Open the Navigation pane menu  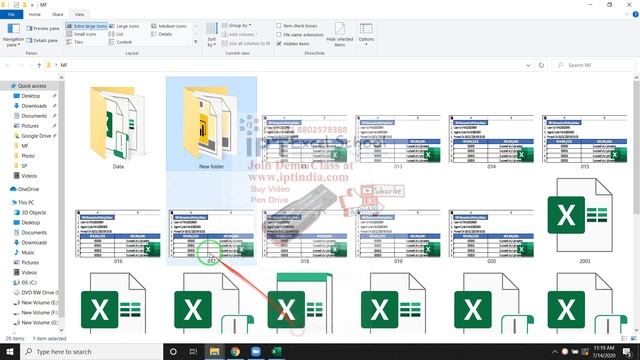13,35
